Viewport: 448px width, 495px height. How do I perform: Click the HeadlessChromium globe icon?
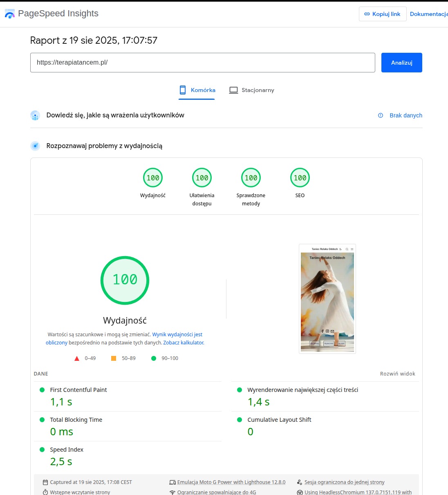tap(300, 492)
